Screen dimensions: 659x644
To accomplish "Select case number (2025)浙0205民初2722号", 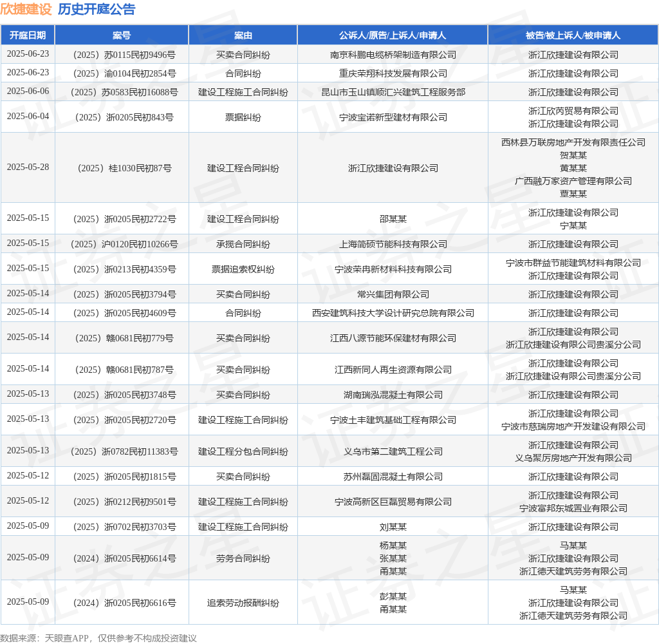I will 122,219.
